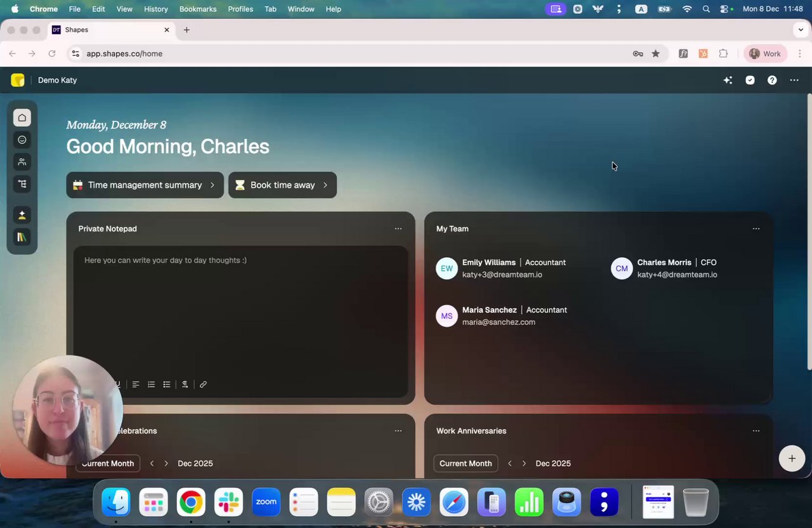Bookmark this page with the star icon
The width and height of the screenshot is (812, 528).
point(656,54)
